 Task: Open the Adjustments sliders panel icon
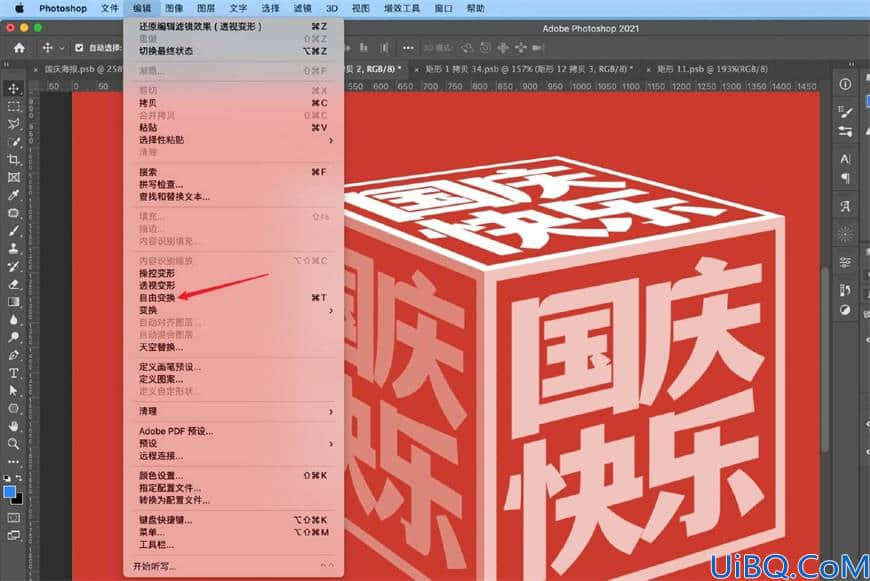[x=845, y=262]
